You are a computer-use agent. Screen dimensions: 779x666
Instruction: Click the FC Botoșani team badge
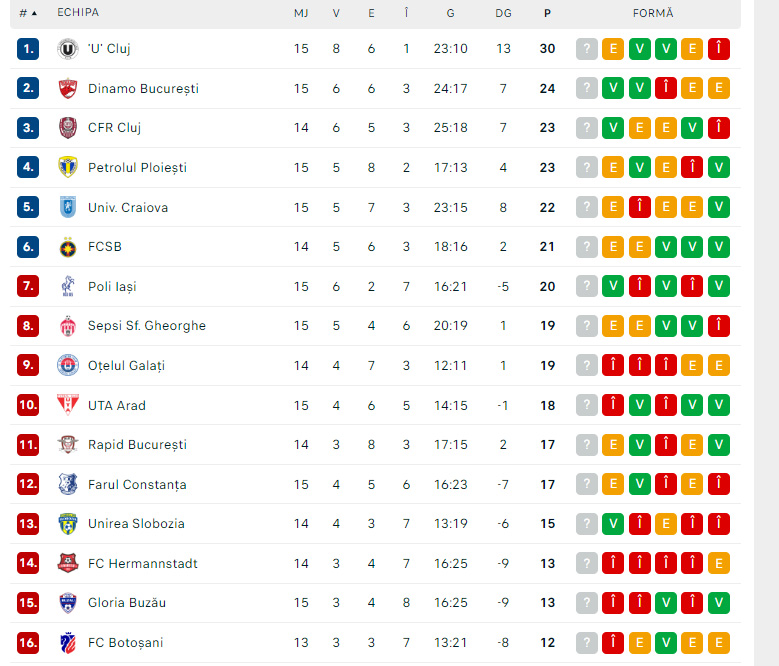tap(68, 643)
